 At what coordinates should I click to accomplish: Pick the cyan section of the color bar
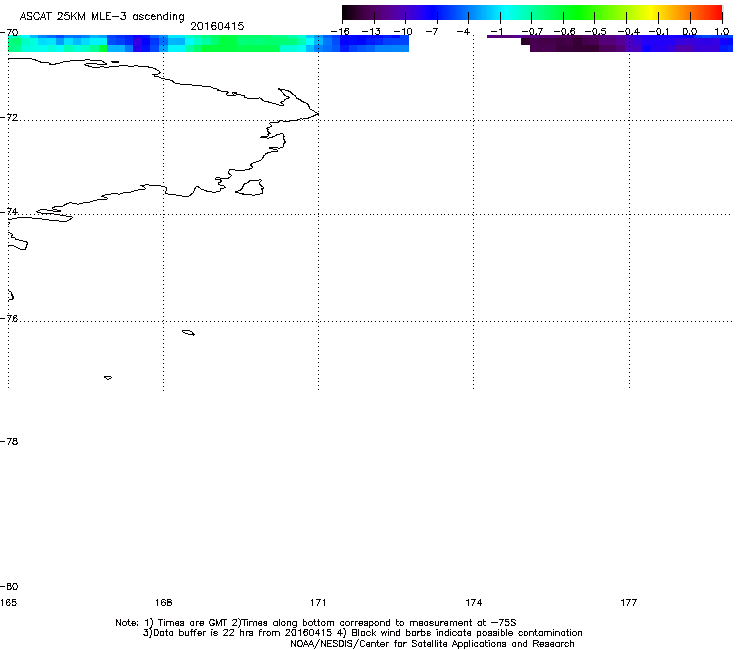pos(505,13)
